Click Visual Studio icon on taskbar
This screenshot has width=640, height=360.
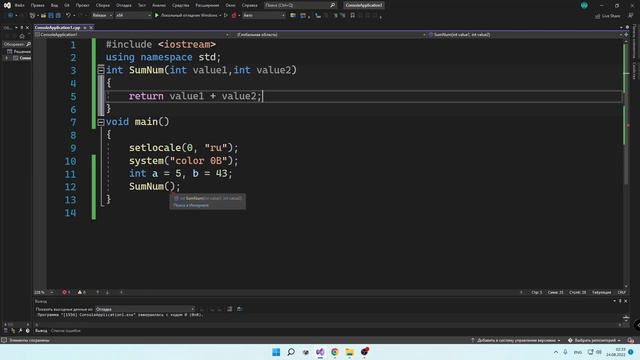320,352
